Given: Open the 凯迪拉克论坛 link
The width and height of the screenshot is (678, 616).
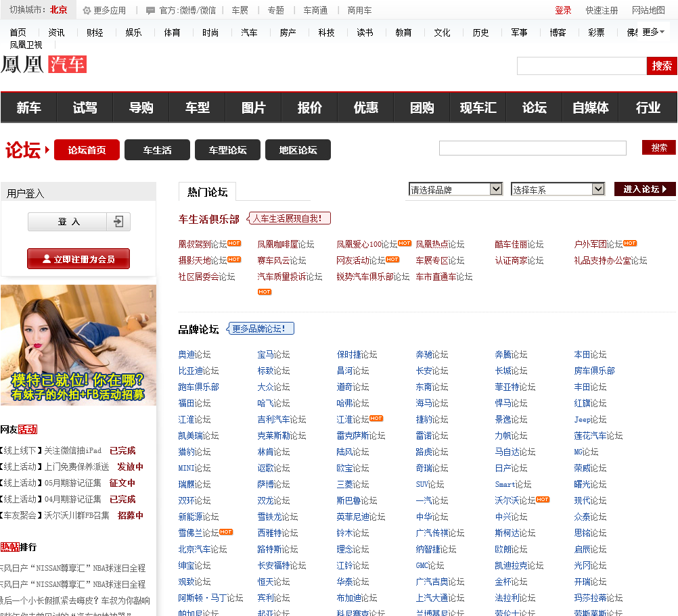Looking at the screenshot, I should tap(519, 565).
